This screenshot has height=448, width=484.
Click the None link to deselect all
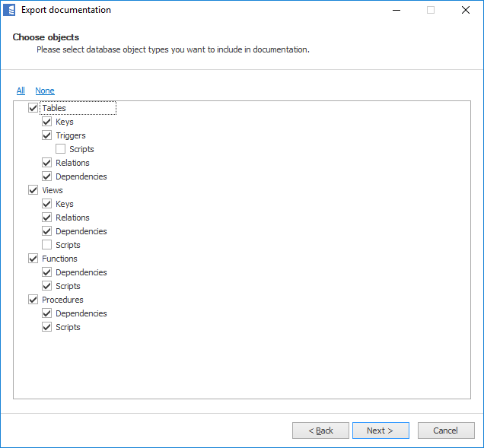pos(45,91)
